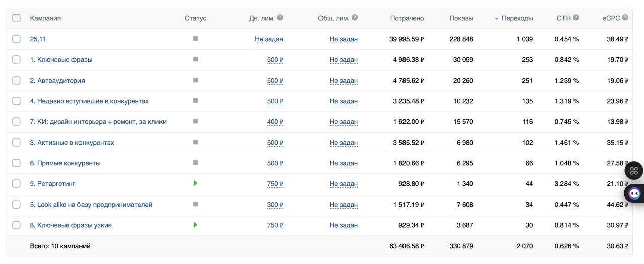Check the box for 8. Ключевые фразы узкие
This screenshot has height=264, width=644.
pos(16,225)
